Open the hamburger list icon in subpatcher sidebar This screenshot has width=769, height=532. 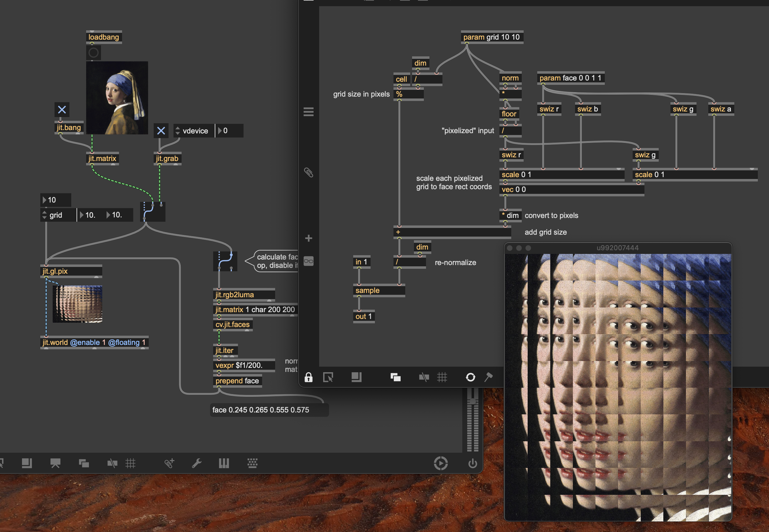click(x=309, y=112)
